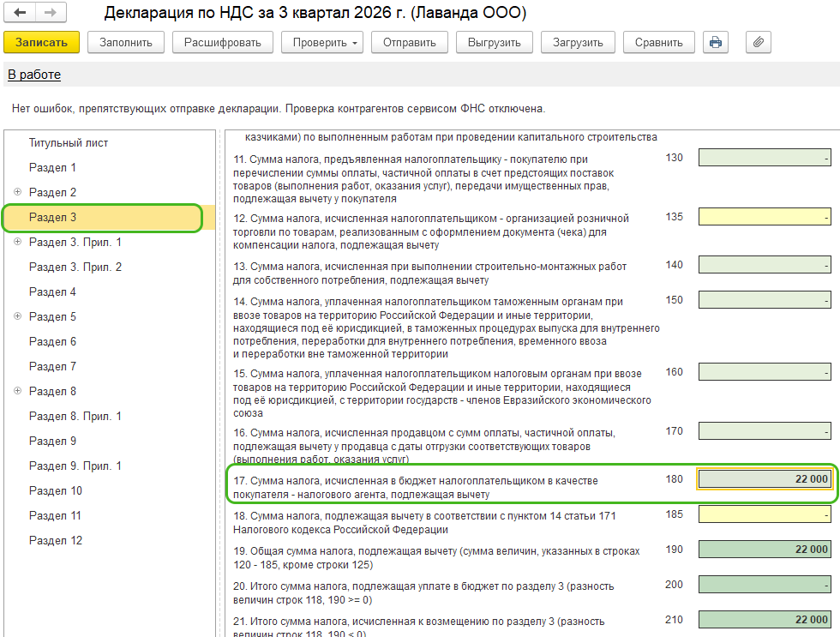Click the line 140 value field

[765, 265]
